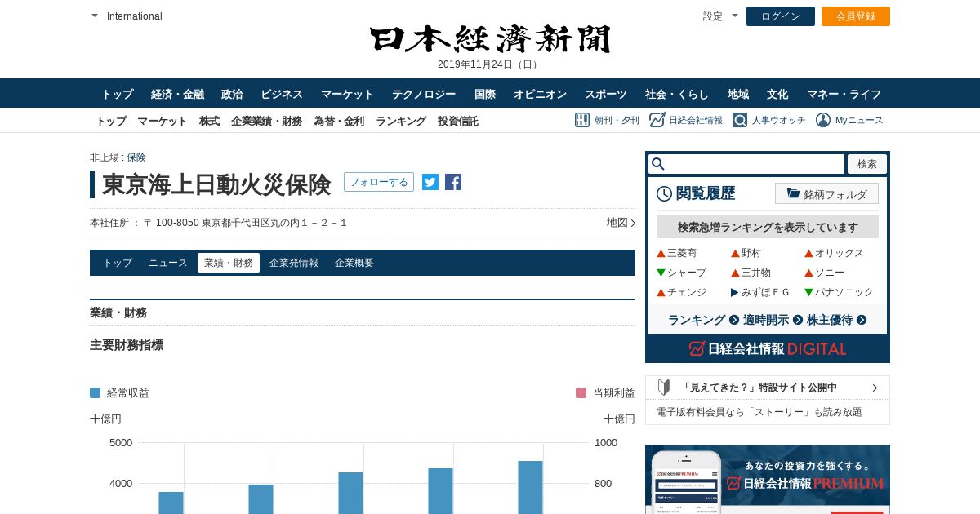Screen dimensions: 980x514
Task: Open 設定 settings dropdown
Action: (x=734, y=16)
